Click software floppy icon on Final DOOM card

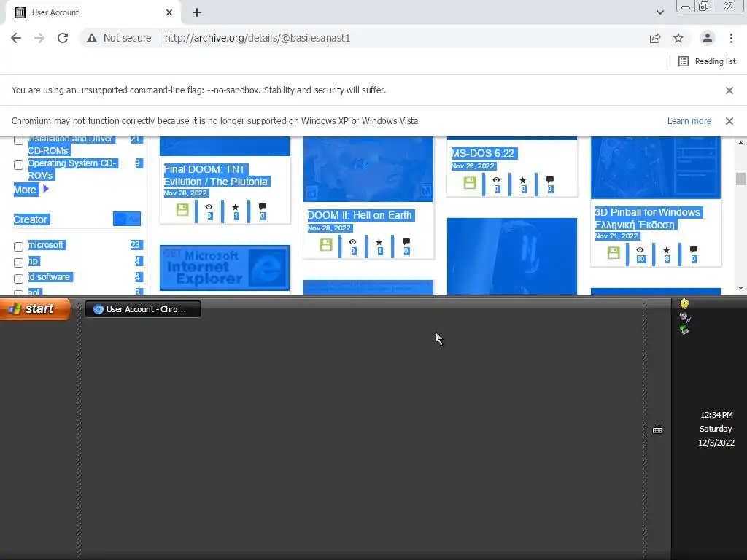(182, 210)
